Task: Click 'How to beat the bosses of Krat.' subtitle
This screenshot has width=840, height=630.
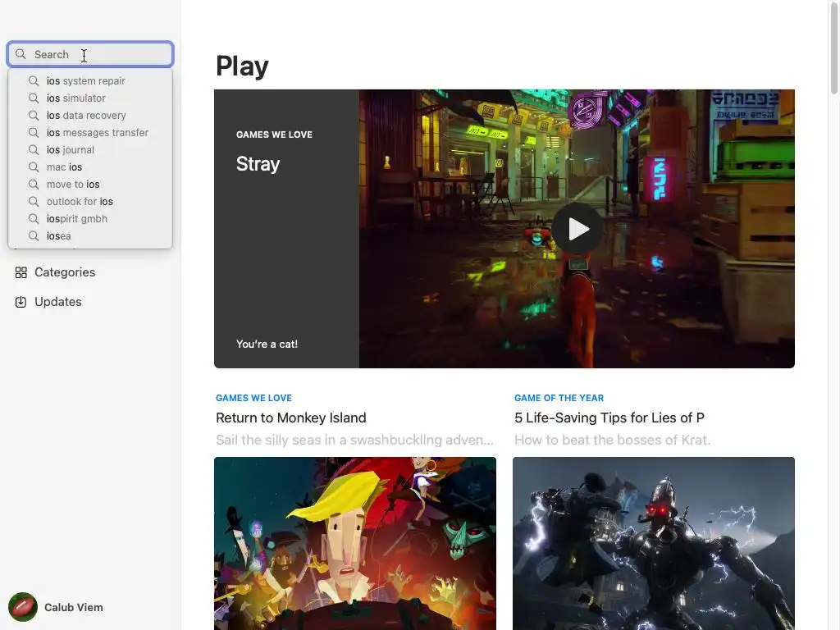Action: click(x=612, y=440)
